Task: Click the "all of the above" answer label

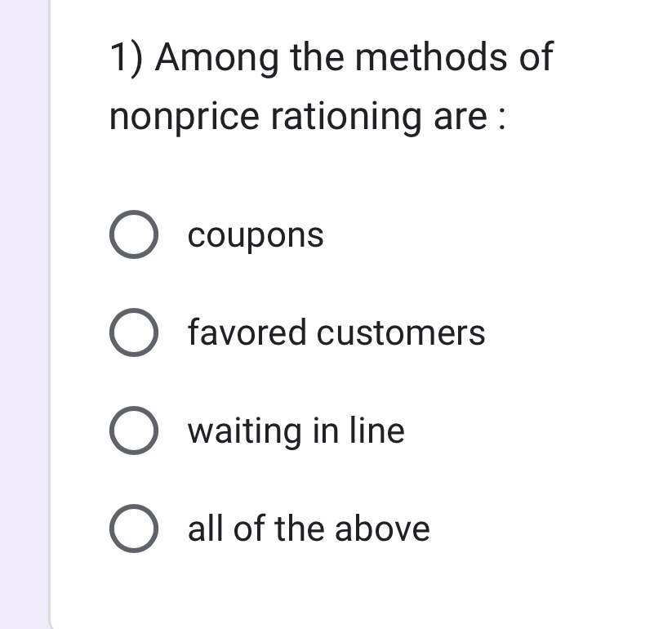Action: (x=308, y=529)
